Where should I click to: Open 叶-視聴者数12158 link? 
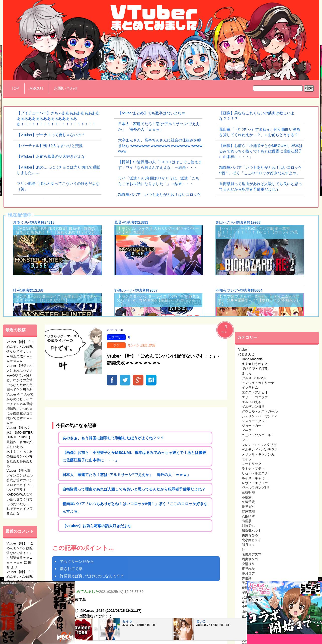pyautogui.click(x=28, y=290)
